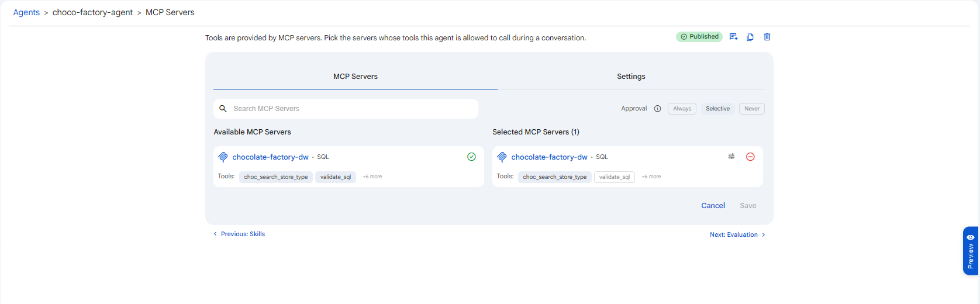The width and height of the screenshot is (980, 304).
Task: Toggle validate_sql in selected server
Action: (615, 177)
